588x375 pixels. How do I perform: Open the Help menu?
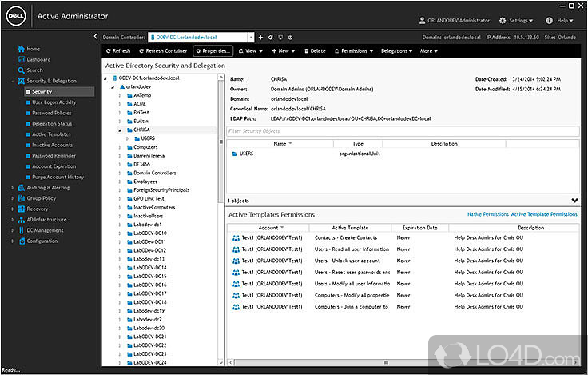562,21
